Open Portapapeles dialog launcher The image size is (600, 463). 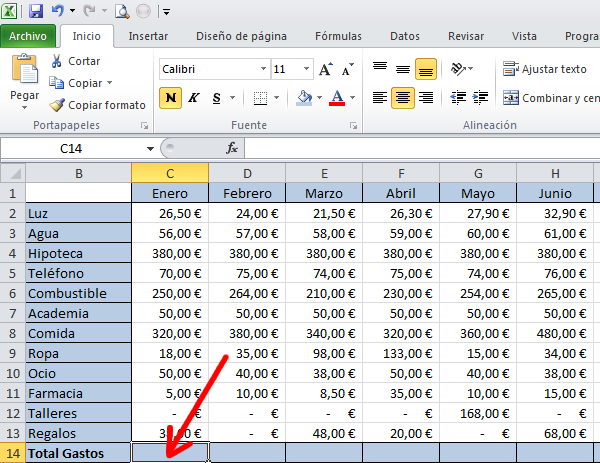(144, 126)
